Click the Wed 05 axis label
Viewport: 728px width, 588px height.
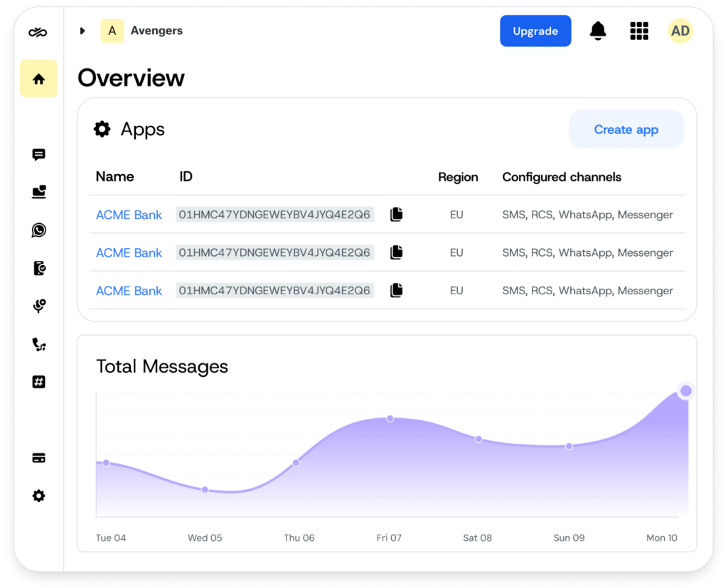205,538
